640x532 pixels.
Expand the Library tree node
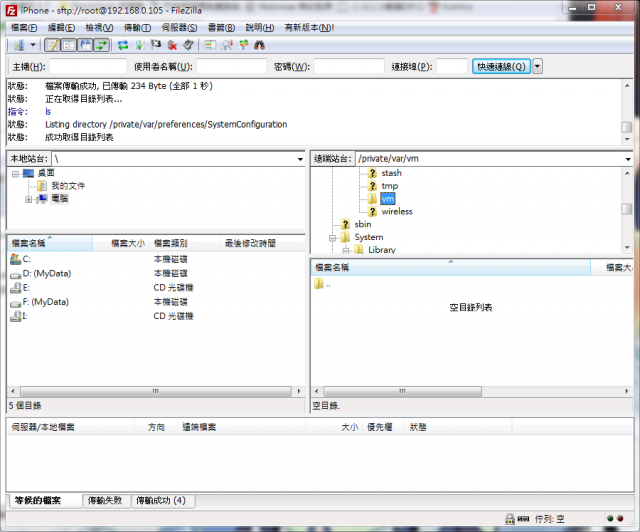pyautogui.click(x=346, y=250)
